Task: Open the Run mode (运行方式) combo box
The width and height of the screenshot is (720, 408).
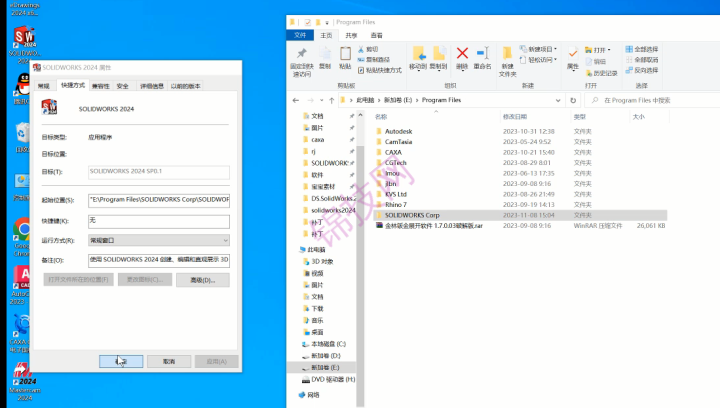Action: (x=159, y=240)
